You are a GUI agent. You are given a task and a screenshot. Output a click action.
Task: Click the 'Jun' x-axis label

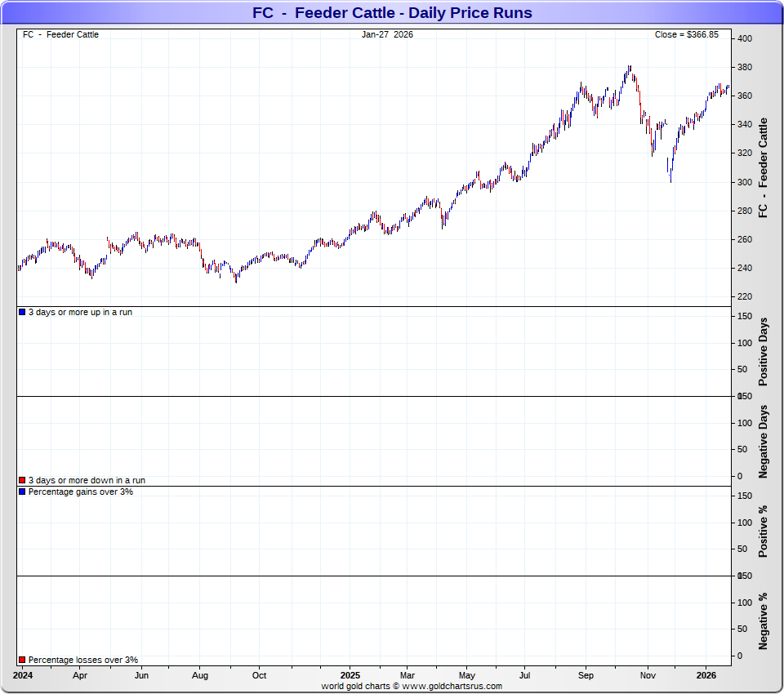tap(141, 675)
